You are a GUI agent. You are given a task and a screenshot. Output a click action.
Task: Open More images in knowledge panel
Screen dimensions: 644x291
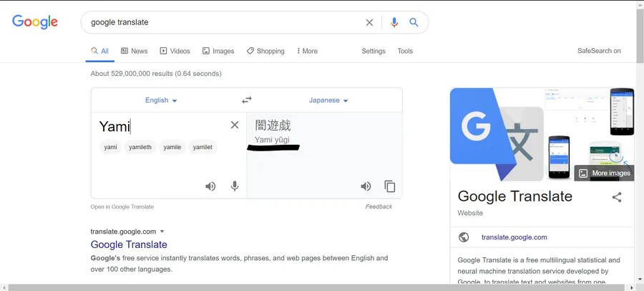click(x=604, y=173)
